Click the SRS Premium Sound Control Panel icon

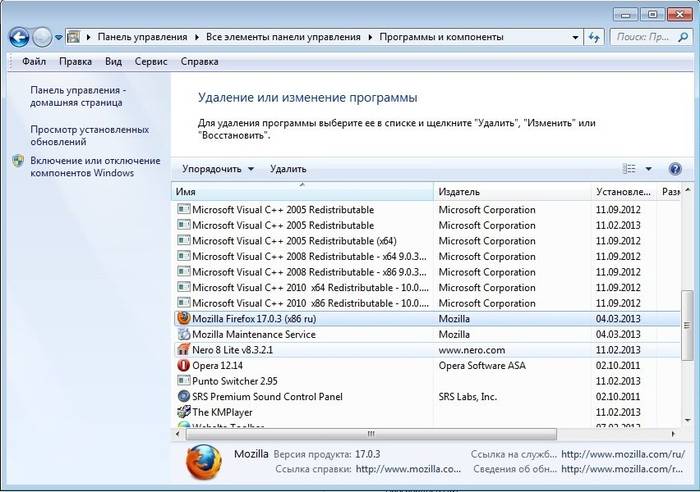tap(183, 397)
